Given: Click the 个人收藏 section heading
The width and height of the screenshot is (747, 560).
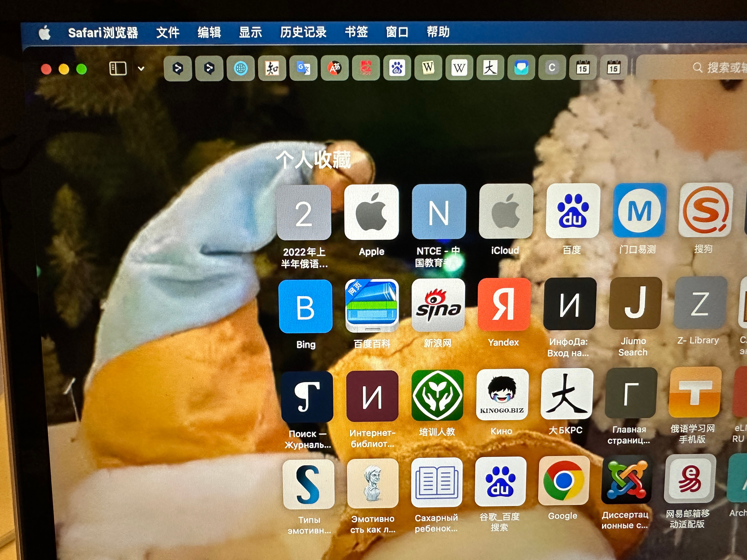Looking at the screenshot, I should tap(313, 160).
